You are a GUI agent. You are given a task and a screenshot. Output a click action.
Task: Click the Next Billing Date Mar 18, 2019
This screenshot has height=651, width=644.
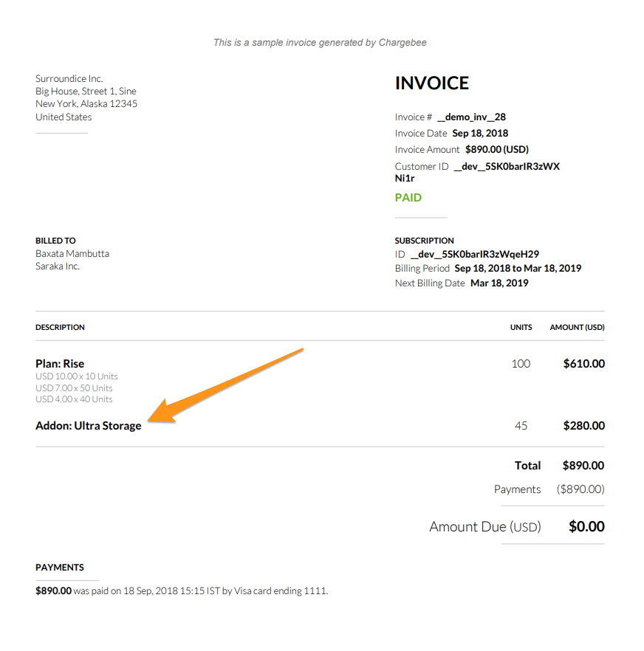click(x=499, y=283)
